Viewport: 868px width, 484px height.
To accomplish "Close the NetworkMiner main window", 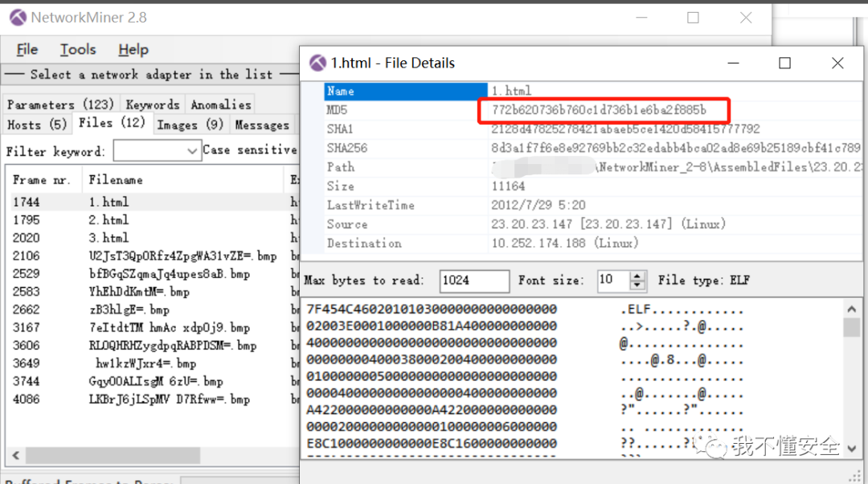I will click(x=746, y=18).
